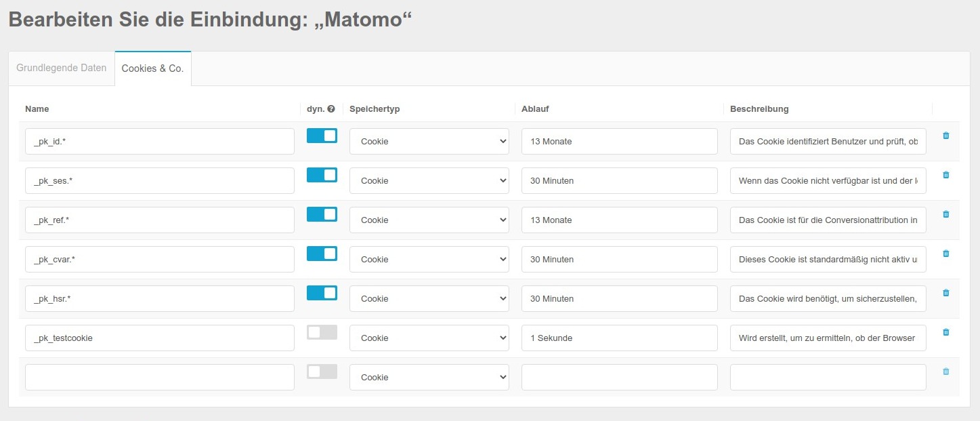Focus the Ablauf field showing 1 Sekunde
This screenshot has height=421, width=980.
click(x=619, y=338)
